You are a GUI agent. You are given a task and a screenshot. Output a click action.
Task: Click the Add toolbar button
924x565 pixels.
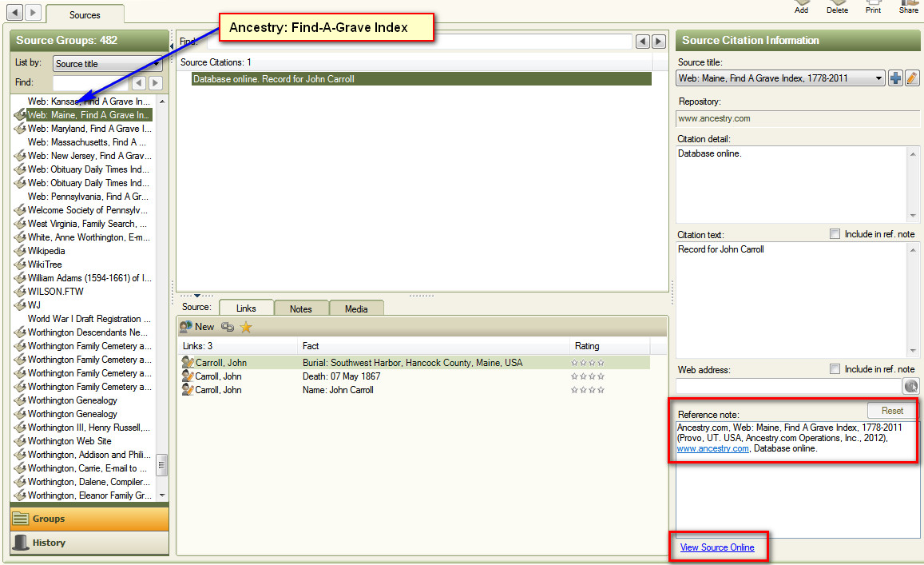pyautogui.click(x=801, y=7)
